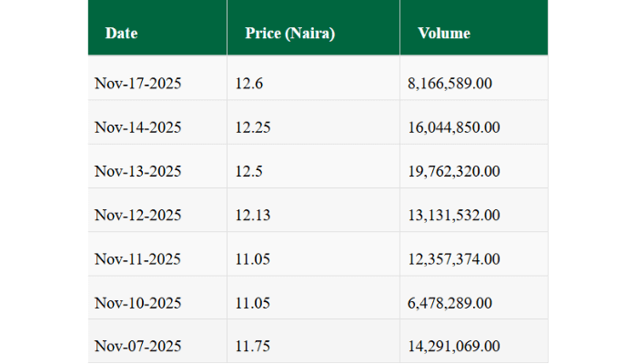Click the volume 19,762,320.00 cell

(454, 171)
